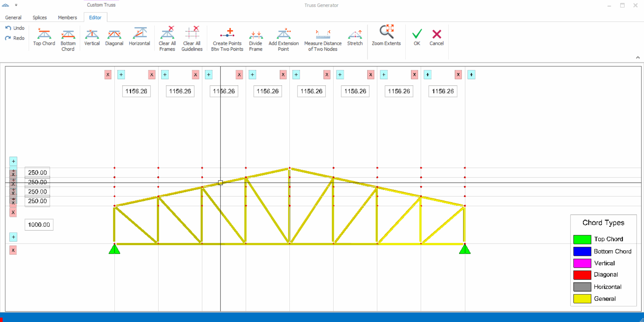Click the yellow General chord swatch
The height and width of the screenshot is (322, 644).
click(582, 299)
